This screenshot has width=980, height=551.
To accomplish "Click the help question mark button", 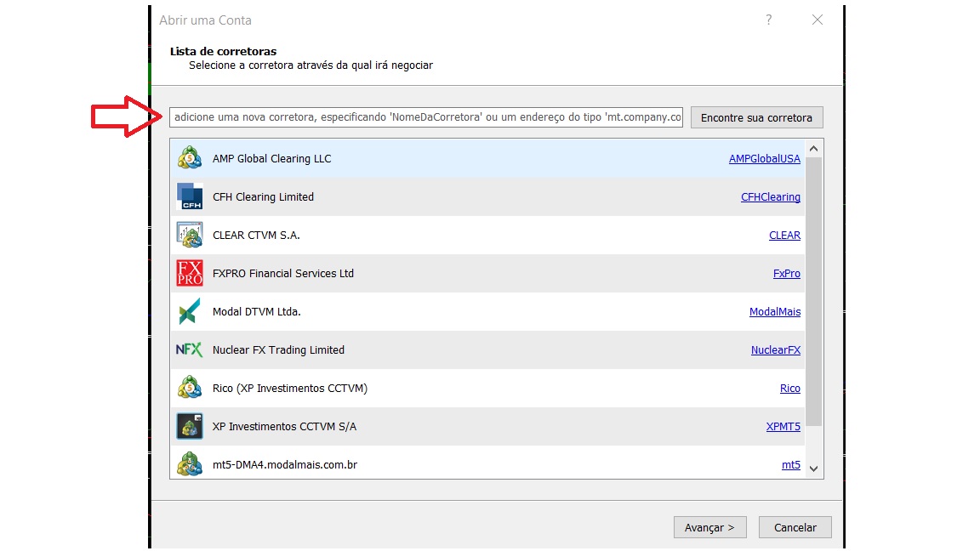I will 769,20.
